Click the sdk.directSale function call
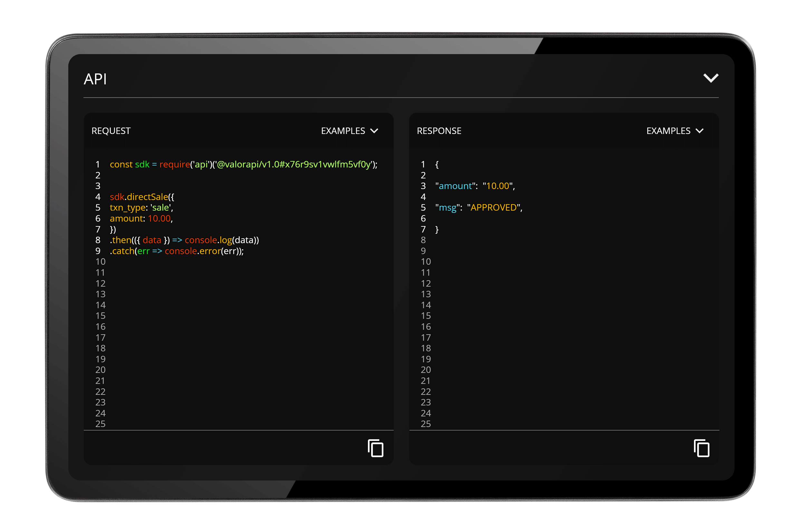The height and width of the screenshot is (532, 799). point(140,197)
